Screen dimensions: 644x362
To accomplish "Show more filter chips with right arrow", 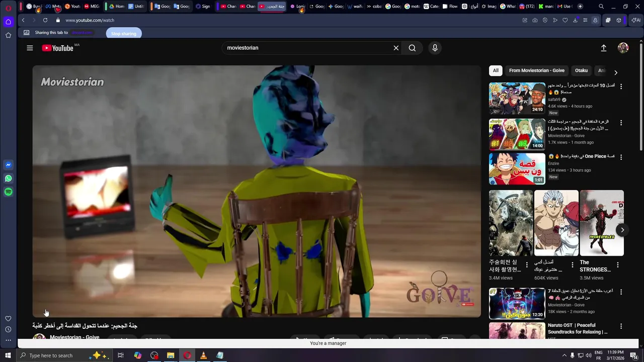I will point(615,72).
